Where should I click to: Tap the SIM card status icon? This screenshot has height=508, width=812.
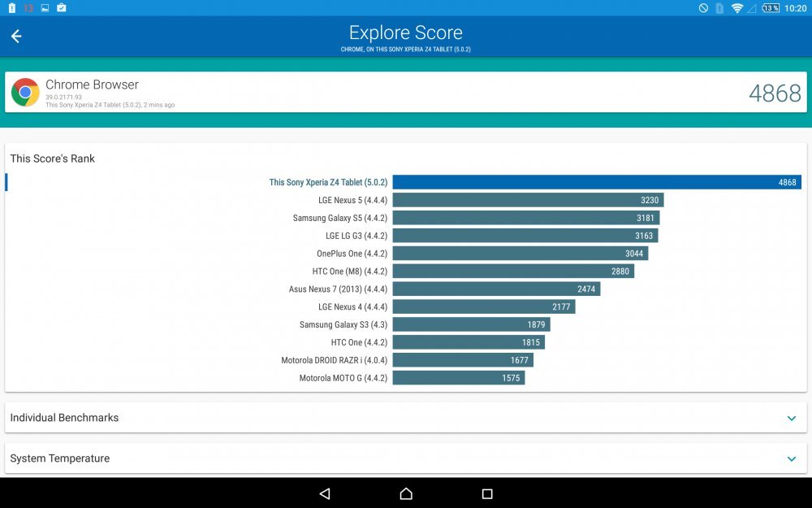click(x=718, y=7)
